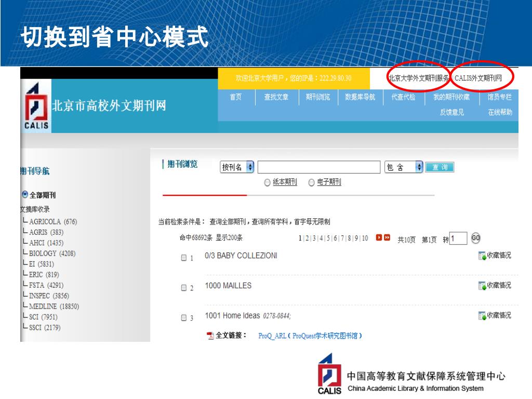Open ProQ_ARL ProQuest full-text link
The height and width of the screenshot is (399, 532).
[310, 336]
